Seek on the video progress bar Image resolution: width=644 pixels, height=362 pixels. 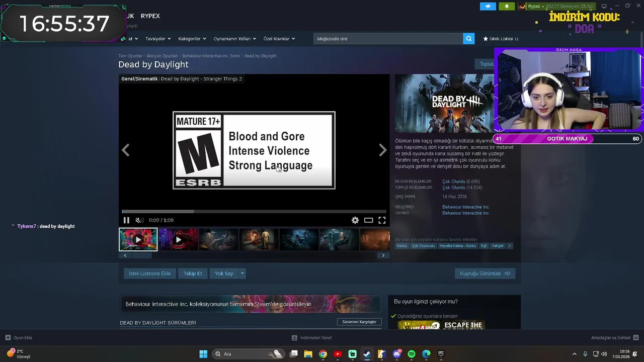[254, 212]
